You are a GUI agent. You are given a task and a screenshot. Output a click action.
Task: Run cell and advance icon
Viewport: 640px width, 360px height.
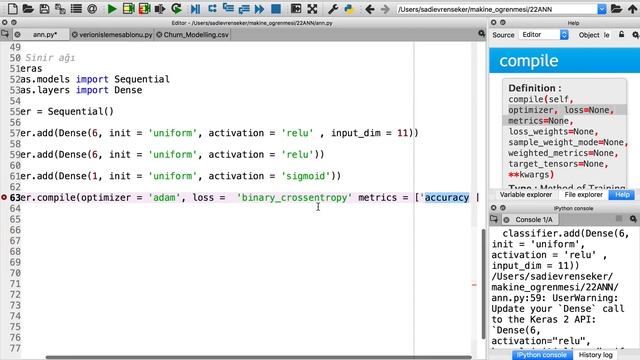coord(144,9)
